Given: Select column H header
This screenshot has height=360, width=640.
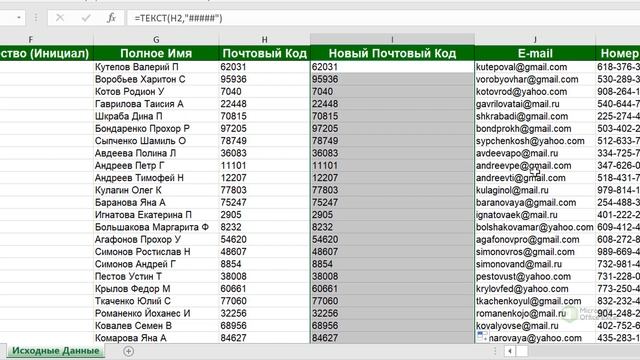Looking at the screenshot, I should [264, 40].
